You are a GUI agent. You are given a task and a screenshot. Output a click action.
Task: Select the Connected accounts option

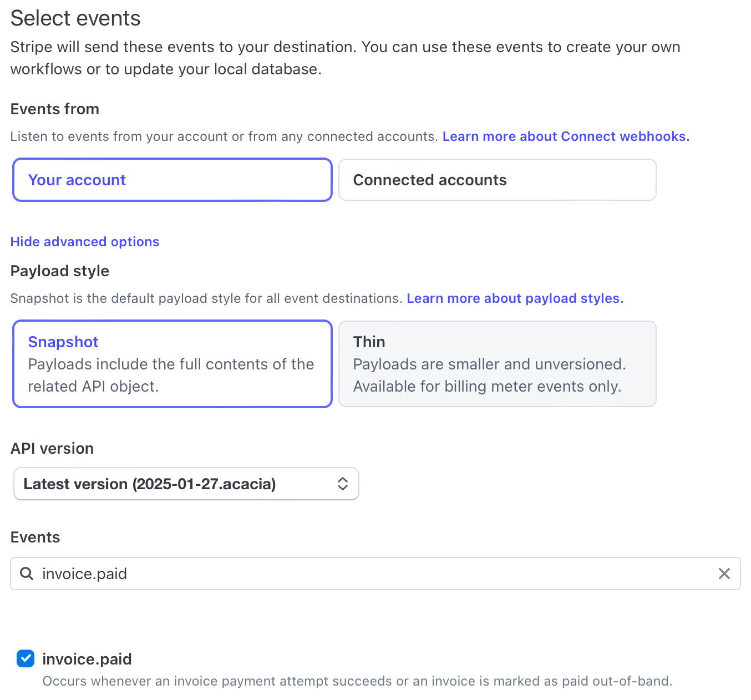(498, 180)
